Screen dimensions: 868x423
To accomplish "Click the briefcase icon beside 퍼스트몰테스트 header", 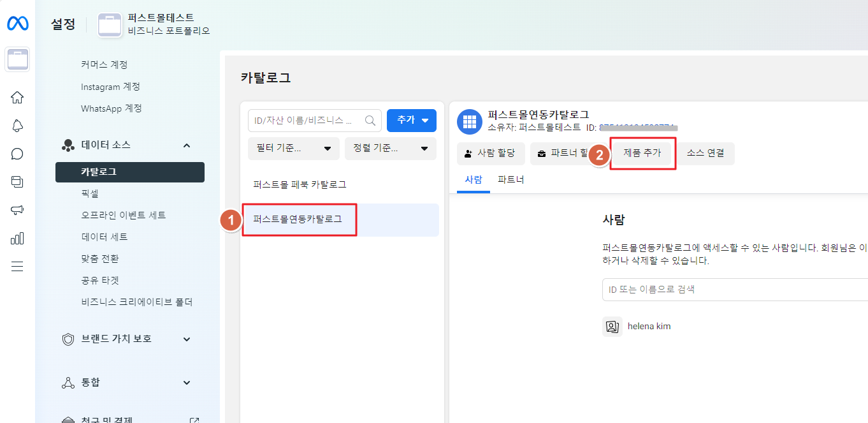I will click(x=110, y=25).
